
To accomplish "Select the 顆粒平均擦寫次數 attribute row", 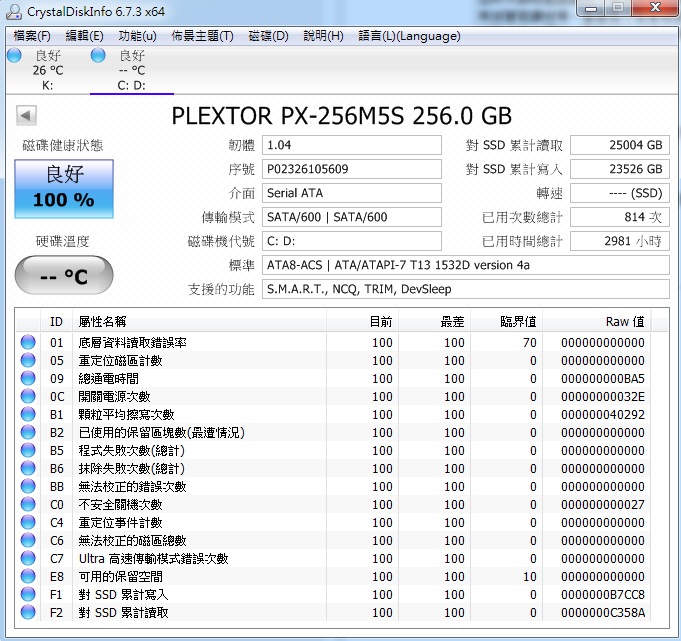I will (x=333, y=414).
